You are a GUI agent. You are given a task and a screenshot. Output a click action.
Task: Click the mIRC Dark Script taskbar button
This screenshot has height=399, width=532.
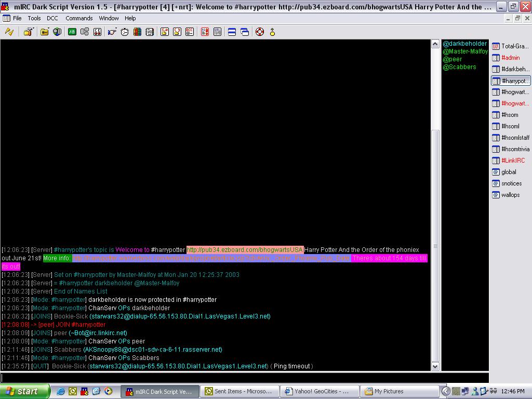pos(160,392)
